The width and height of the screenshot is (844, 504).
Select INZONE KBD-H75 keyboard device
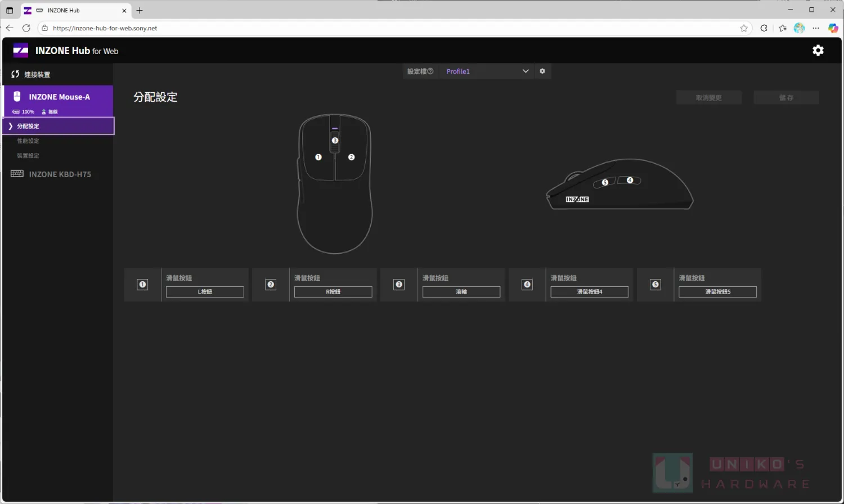(x=60, y=174)
